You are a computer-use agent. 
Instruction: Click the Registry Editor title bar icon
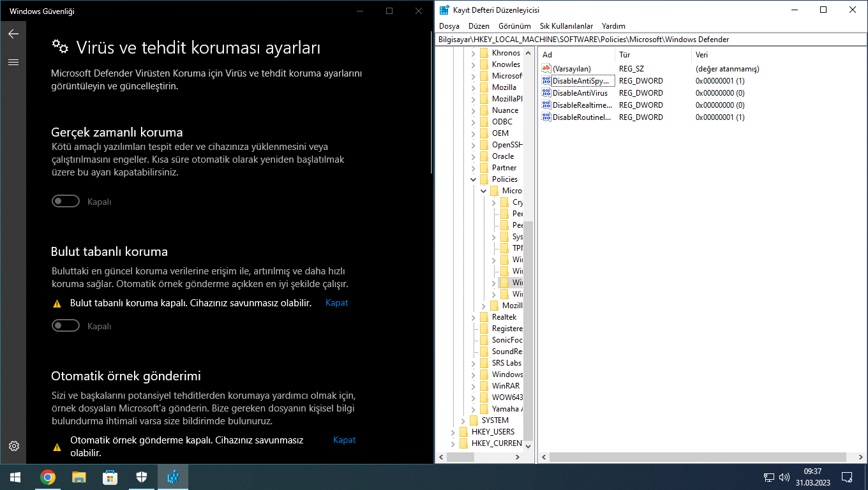tap(444, 10)
